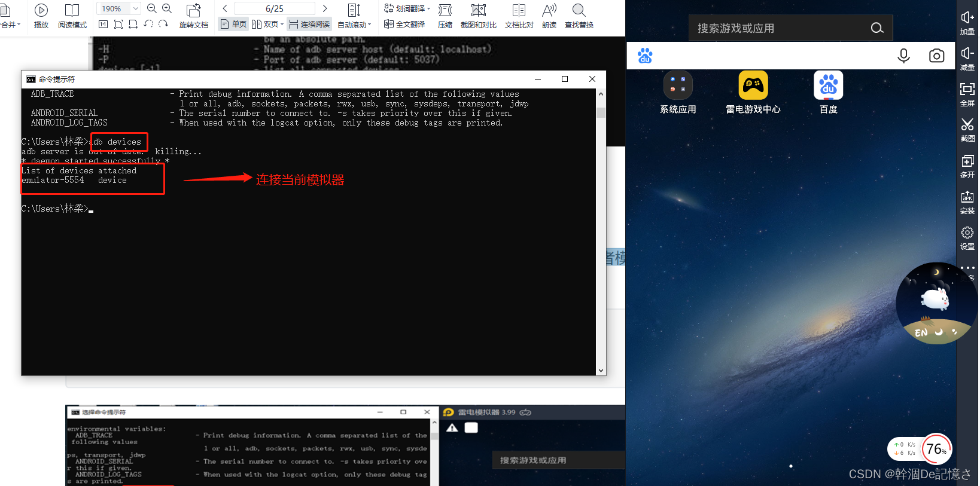Screen dimensions: 980x486
Task: Click the command prompt scrollbar thumb
Action: click(601, 112)
